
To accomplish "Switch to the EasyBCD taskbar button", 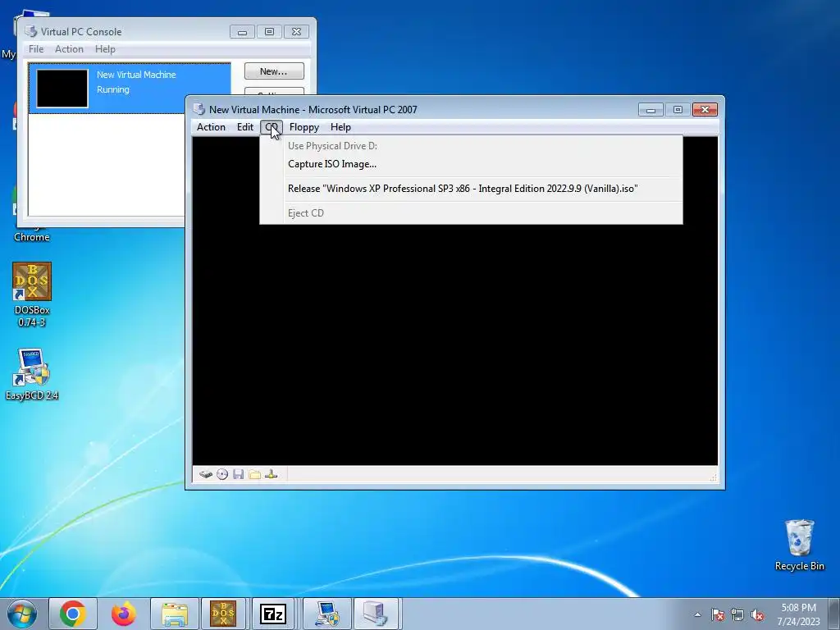I will click(x=327, y=614).
